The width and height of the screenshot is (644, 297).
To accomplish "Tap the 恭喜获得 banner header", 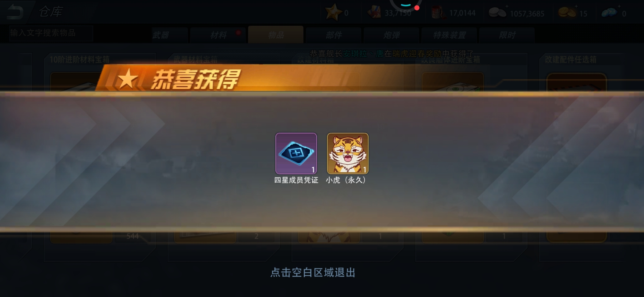I will pyautogui.click(x=195, y=79).
